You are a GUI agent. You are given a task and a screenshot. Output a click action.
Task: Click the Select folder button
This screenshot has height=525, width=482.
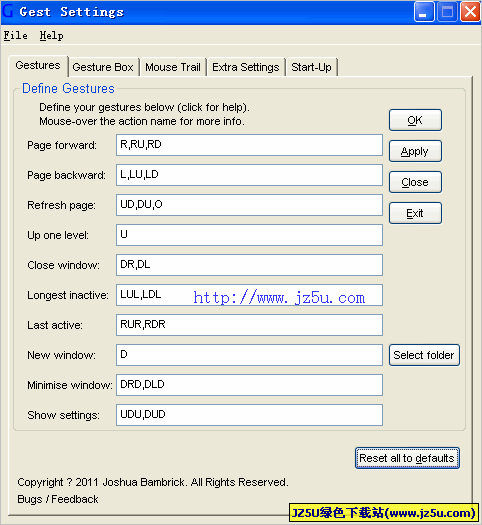[x=424, y=355]
